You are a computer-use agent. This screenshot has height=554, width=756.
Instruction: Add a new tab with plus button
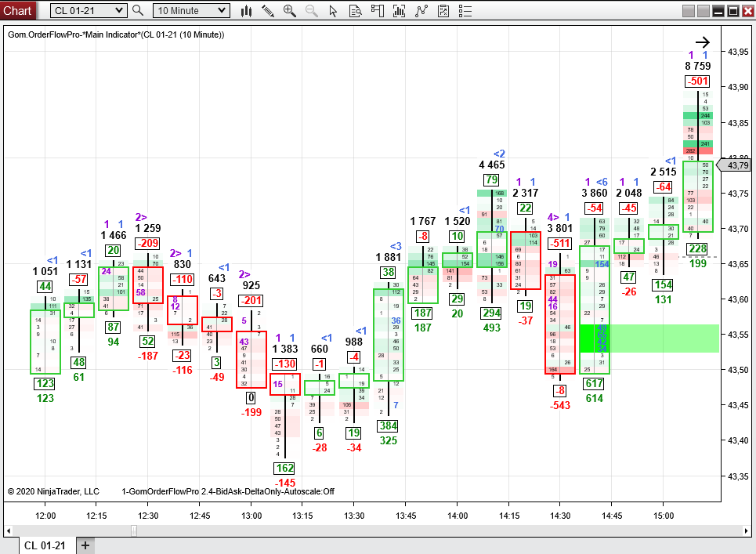(x=85, y=545)
